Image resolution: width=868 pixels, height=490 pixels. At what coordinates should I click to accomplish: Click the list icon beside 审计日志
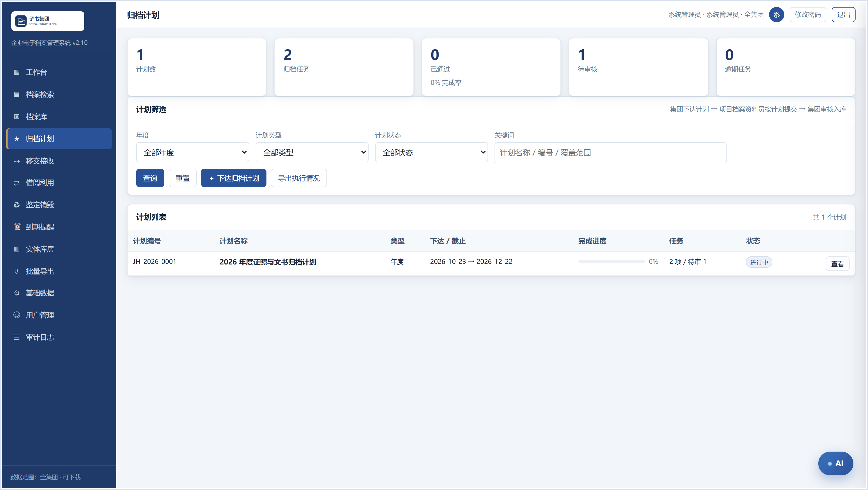coord(16,337)
